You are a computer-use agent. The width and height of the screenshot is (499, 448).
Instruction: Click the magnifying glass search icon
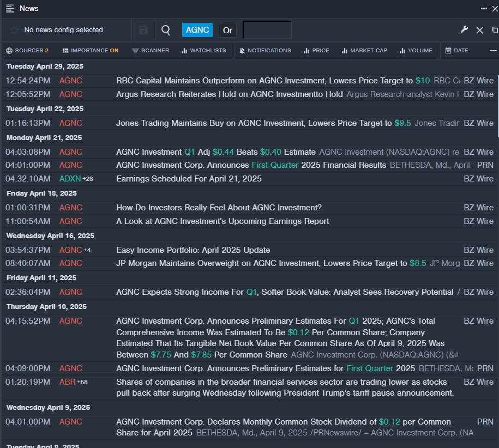click(165, 30)
